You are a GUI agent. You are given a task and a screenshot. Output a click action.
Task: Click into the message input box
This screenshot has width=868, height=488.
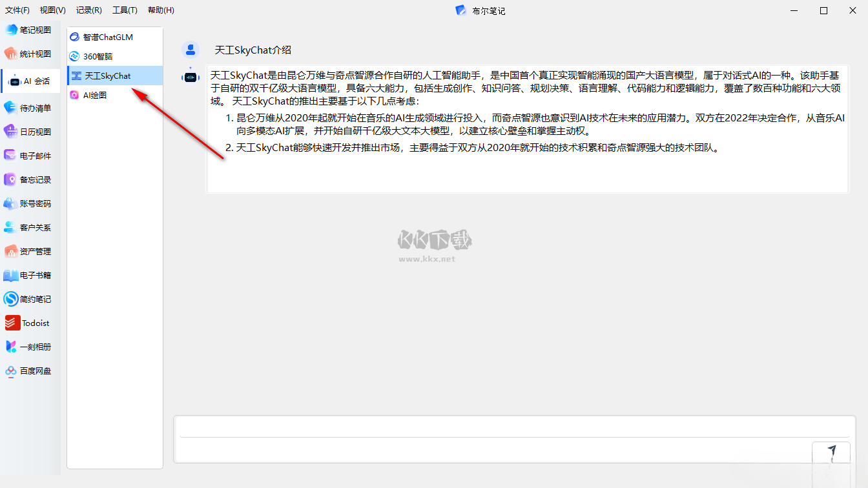click(x=515, y=427)
